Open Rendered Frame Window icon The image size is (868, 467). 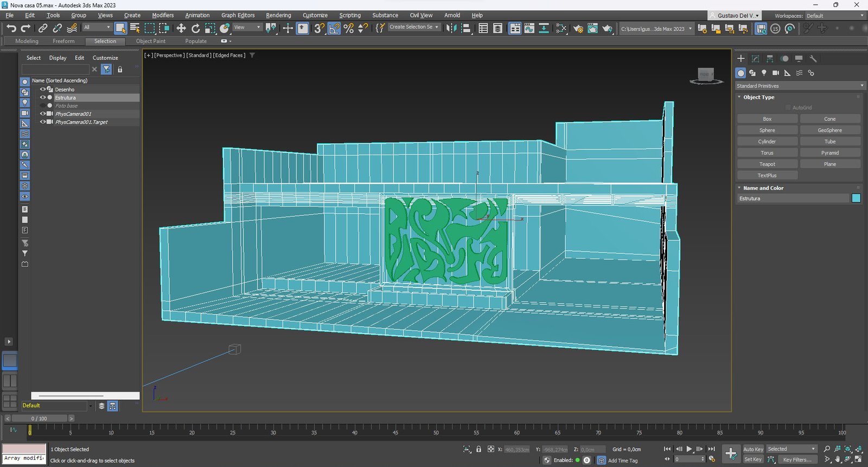point(592,28)
